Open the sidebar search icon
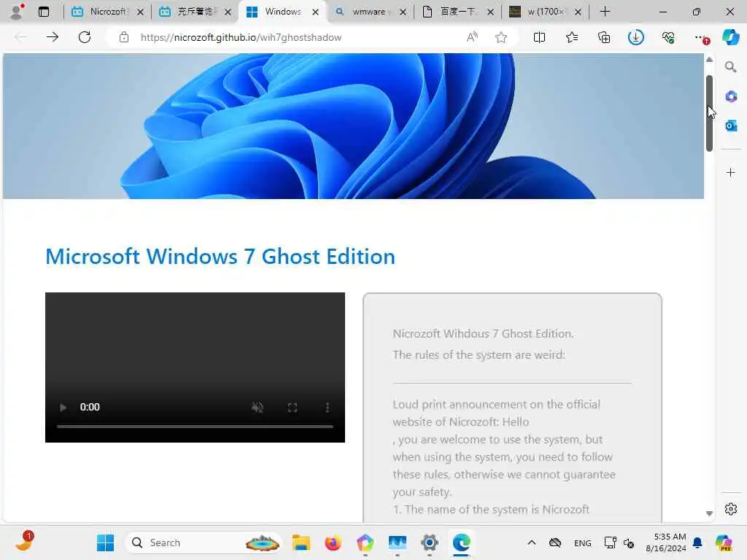 coord(731,66)
